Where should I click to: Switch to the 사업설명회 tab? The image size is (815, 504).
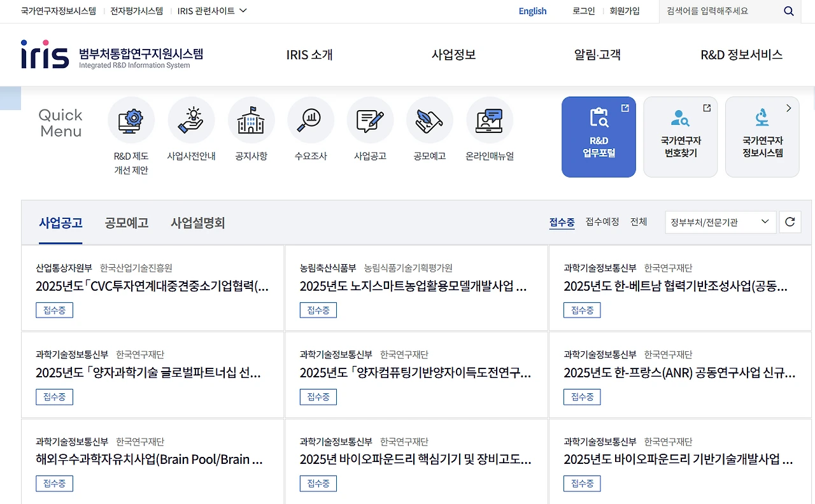(x=198, y=223)
